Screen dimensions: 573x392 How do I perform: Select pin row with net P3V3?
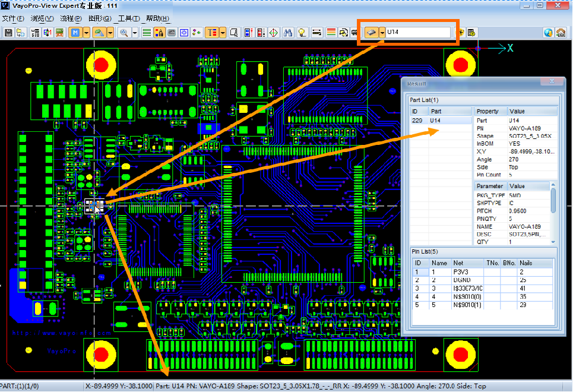pos(482,272)
